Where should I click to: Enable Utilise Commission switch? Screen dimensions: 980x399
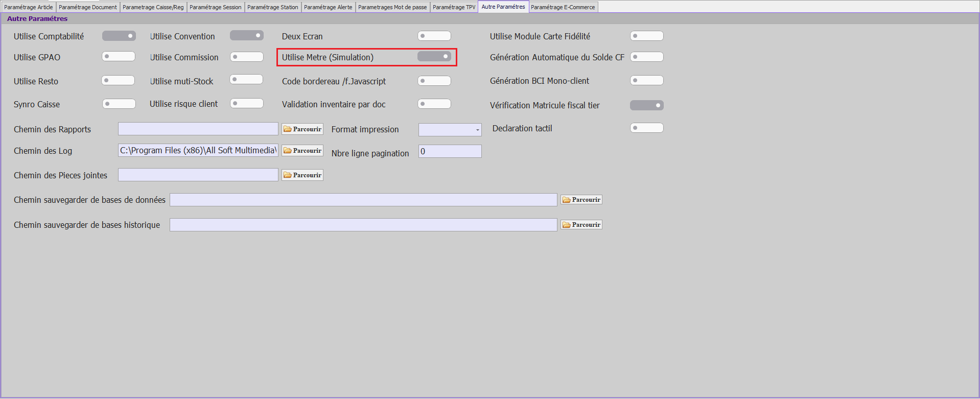pyautogui.click(x=247, y=57)
